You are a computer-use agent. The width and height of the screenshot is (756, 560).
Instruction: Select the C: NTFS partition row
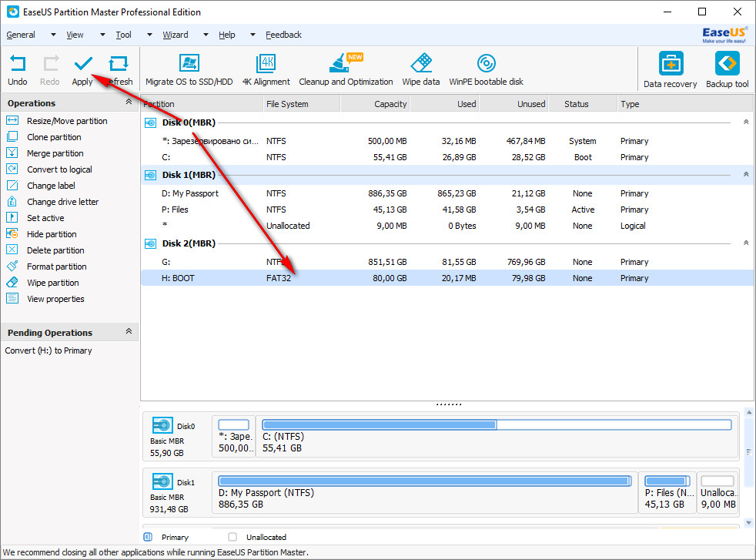[447, 157]
